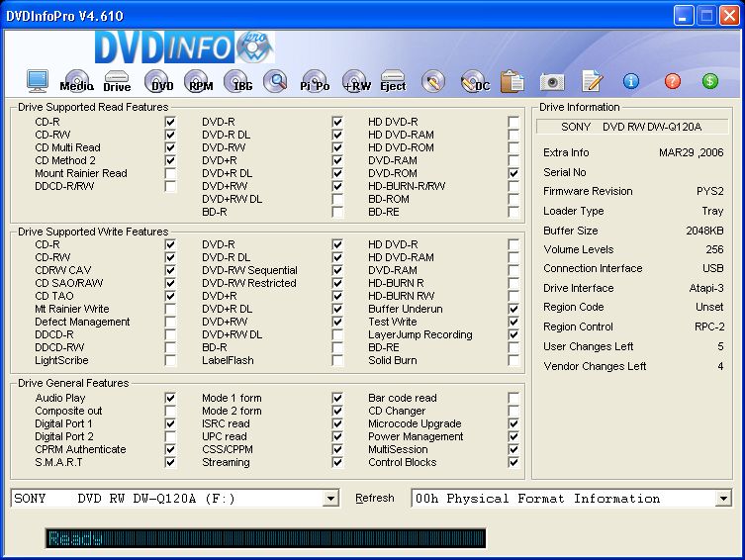
Task: Click the Buffer Size 2048KB value
Action: click(704, 231)
